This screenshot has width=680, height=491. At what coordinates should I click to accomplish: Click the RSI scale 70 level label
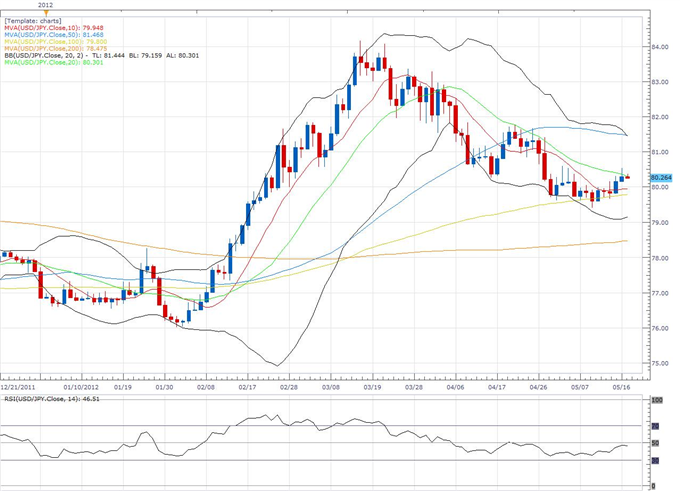click(x=656, y=427)
